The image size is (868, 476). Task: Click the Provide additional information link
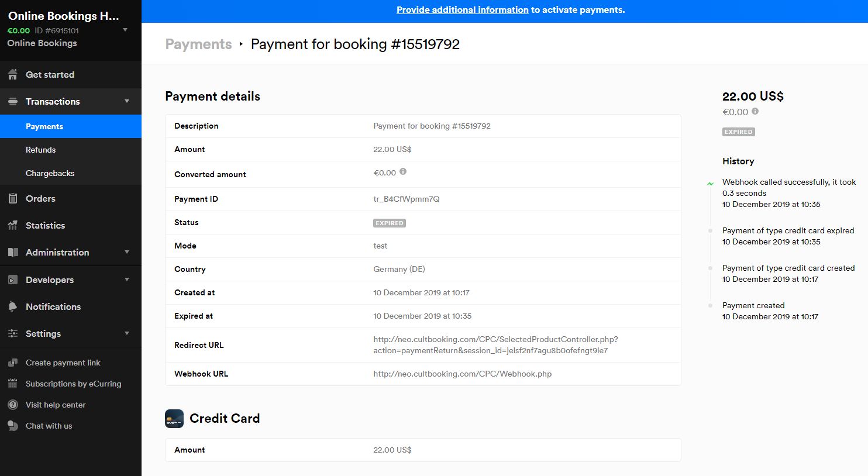[x=461, y=10]
